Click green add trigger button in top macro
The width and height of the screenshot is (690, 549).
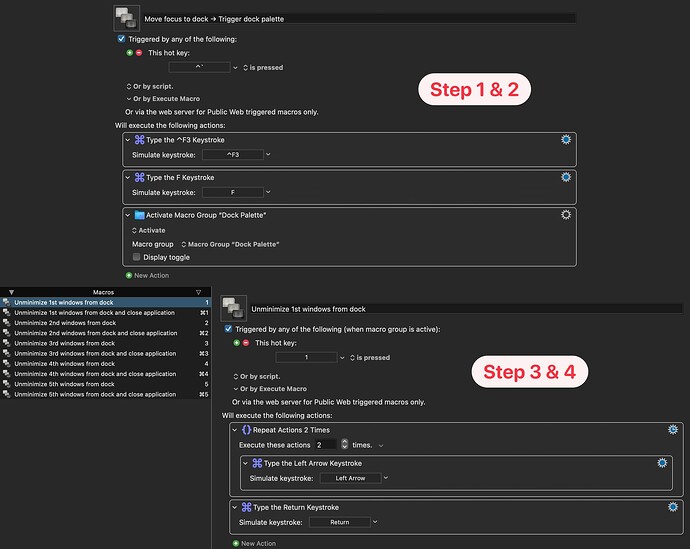click(129, 52)
